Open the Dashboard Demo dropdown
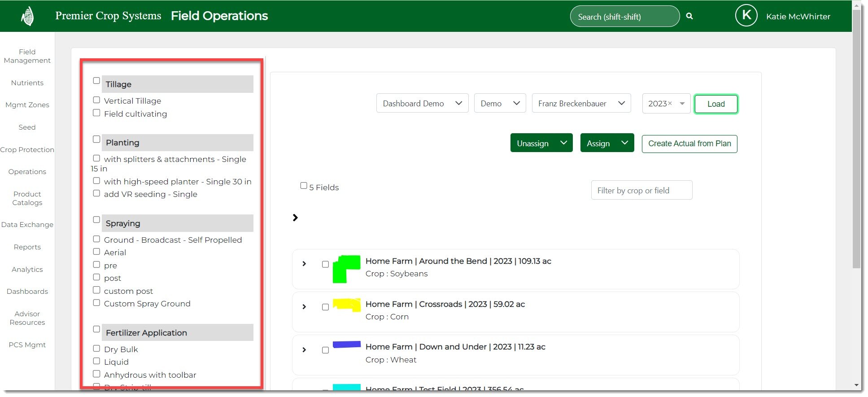Viewport: 868px width, 397px height. [422, 103]
